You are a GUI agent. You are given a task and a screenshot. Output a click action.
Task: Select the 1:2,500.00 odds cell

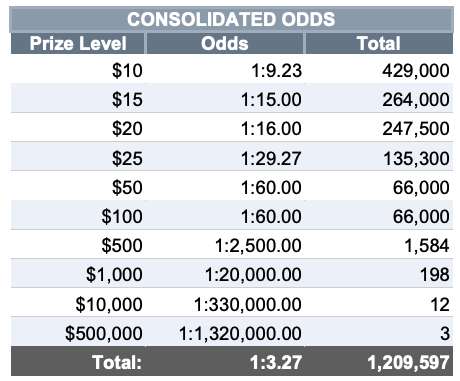tap(225, 245)
